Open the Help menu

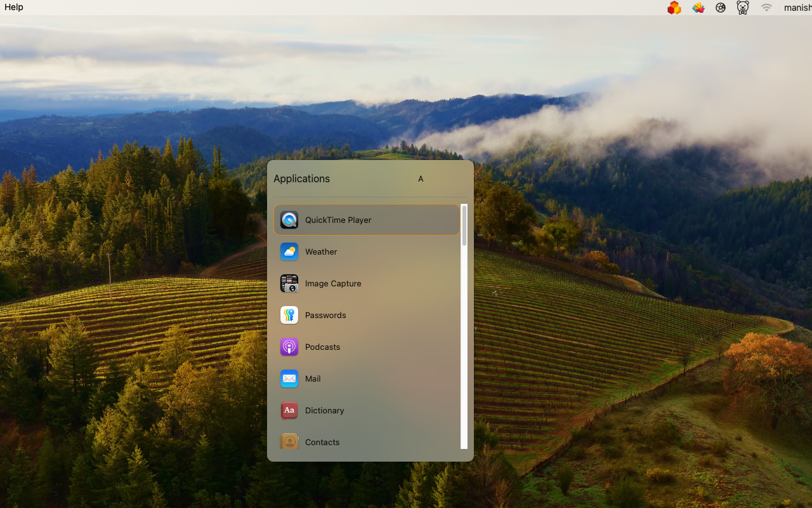(x=14, y=7)
